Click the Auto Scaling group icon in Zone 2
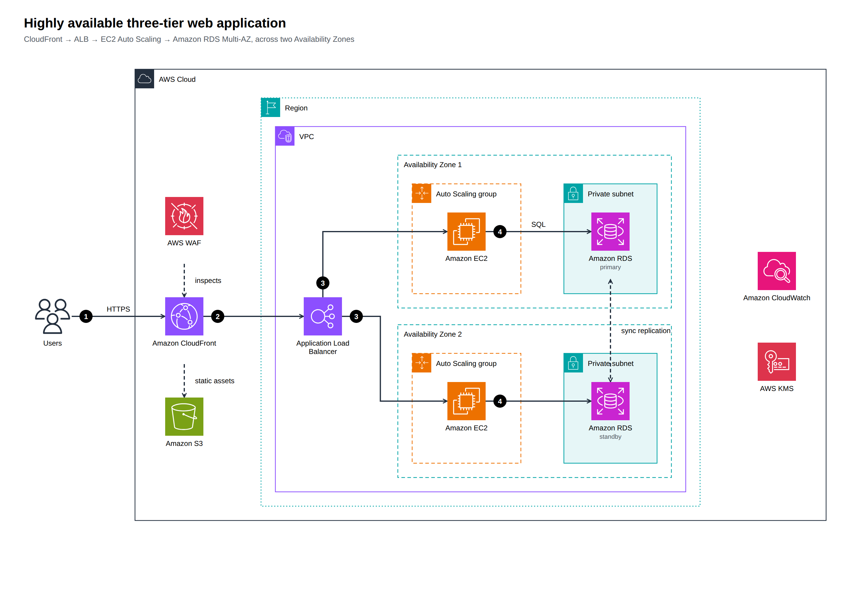This screenshot has width=850, height=616. [x=422, y=363]
